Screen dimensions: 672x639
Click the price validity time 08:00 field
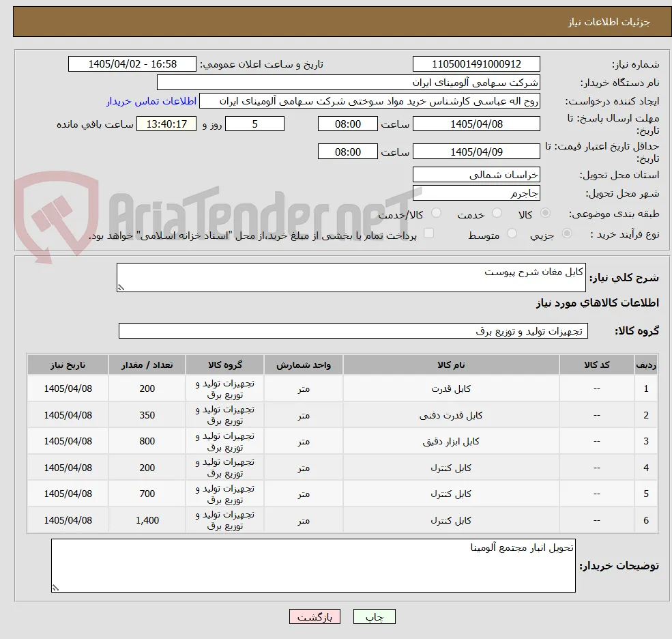pyautogui.click(x=347, y=152)
